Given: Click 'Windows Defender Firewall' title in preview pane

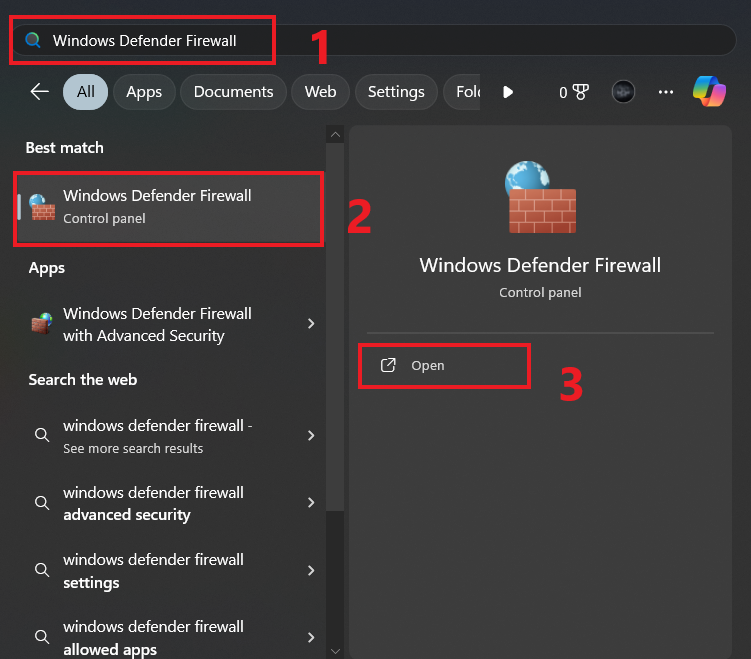Looking at the screenshot, I should click(540, 265).
